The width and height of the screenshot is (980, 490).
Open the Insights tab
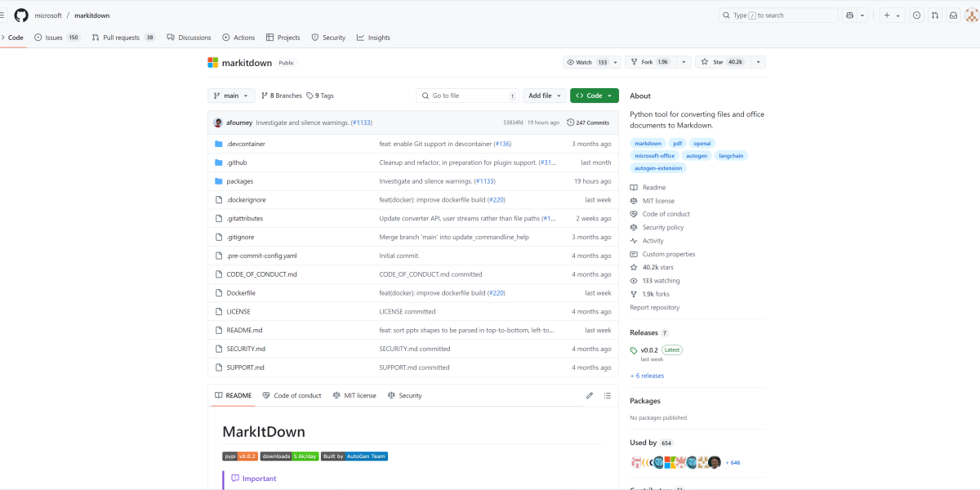(373, 38)
